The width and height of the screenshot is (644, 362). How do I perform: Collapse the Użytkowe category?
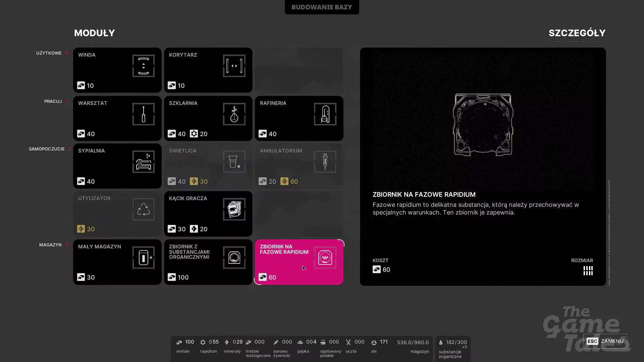pos(67,53)
